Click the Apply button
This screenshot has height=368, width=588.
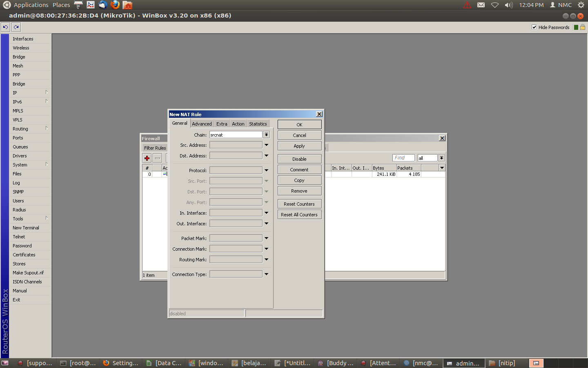coord(299,146)
